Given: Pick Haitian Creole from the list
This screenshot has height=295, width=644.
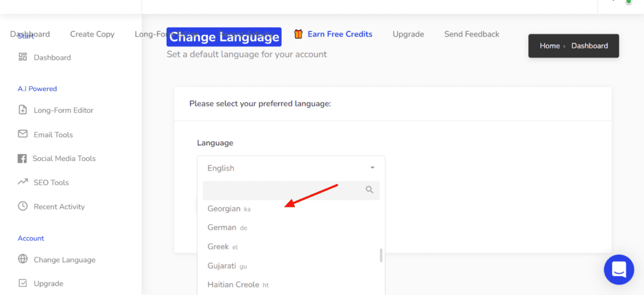Looking at the screenshot, I should pyautogui.click(x=233, y=284).
